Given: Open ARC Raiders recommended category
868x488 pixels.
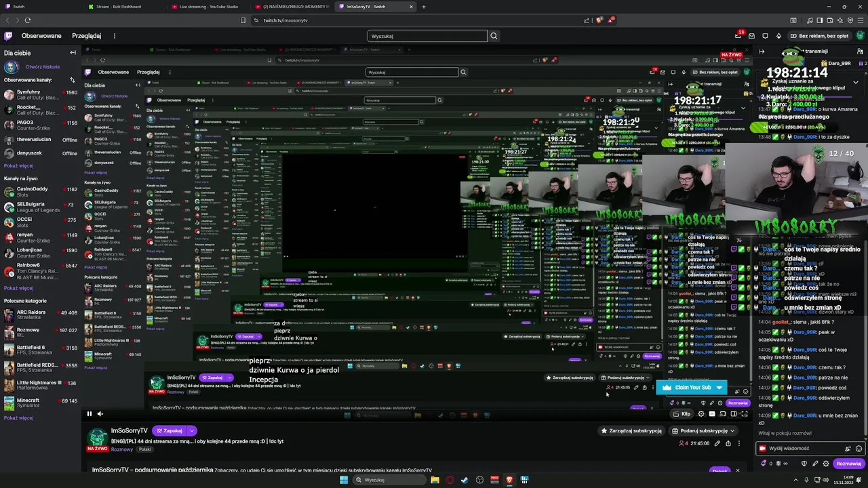Looking at the screenshot, I should click(41, 315).
